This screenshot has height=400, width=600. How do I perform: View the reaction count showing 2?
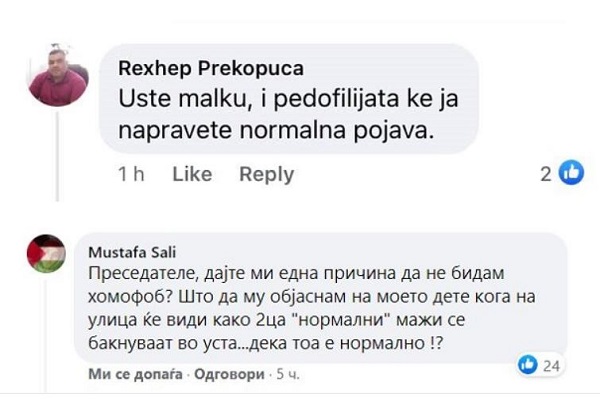(546, 175)
